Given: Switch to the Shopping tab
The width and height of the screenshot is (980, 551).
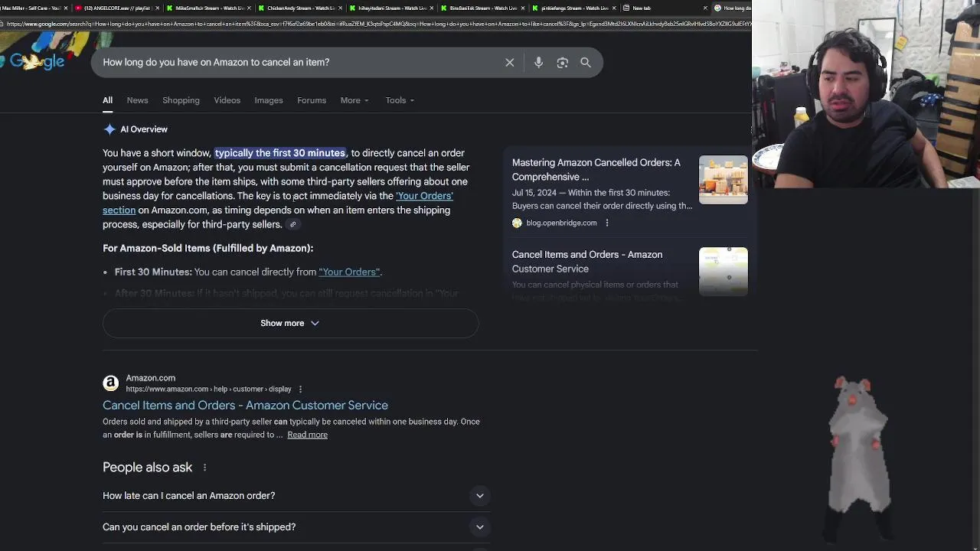Looking at the screenshot, I should [181, 100].
